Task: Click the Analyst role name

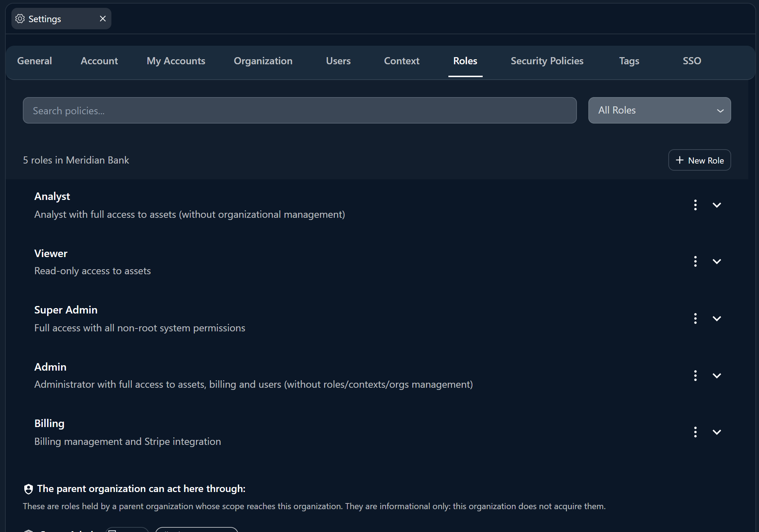Action: pyautogui.click(x=52, y=196)
